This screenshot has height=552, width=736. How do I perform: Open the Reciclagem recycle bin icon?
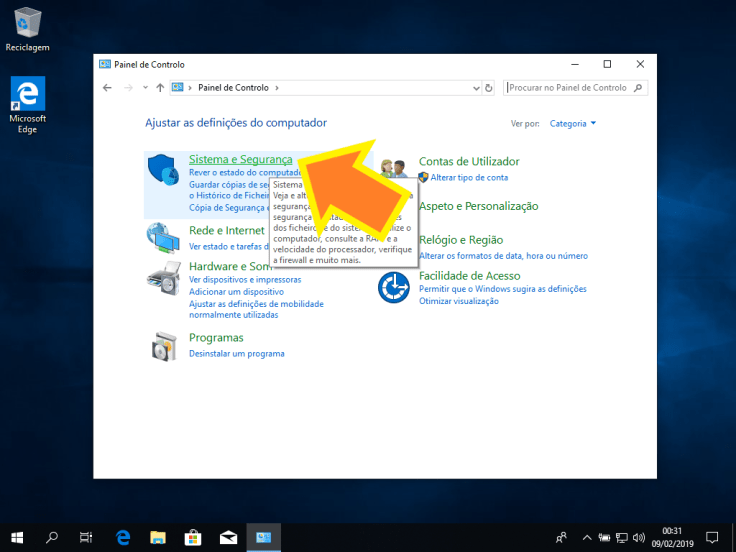[x=28, y=22]
